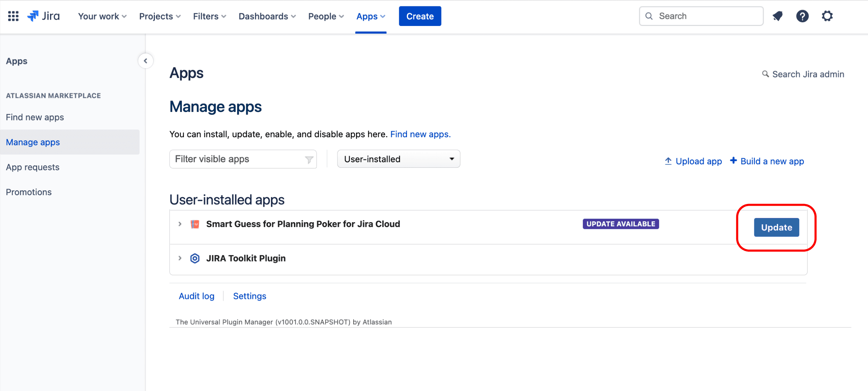Collapse the Apps sidebar panel
This screenshot has height=391, width=868.
tap(145, 61)
